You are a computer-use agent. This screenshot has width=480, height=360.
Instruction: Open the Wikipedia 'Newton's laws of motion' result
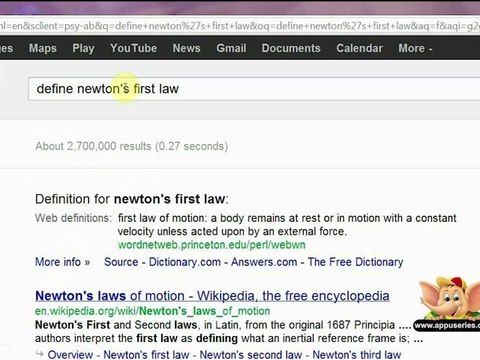coord(212,296)
